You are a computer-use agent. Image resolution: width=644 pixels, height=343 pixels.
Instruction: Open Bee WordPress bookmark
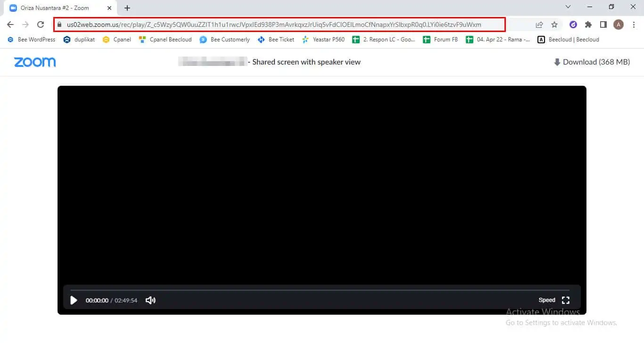click(x=31, y=40)
